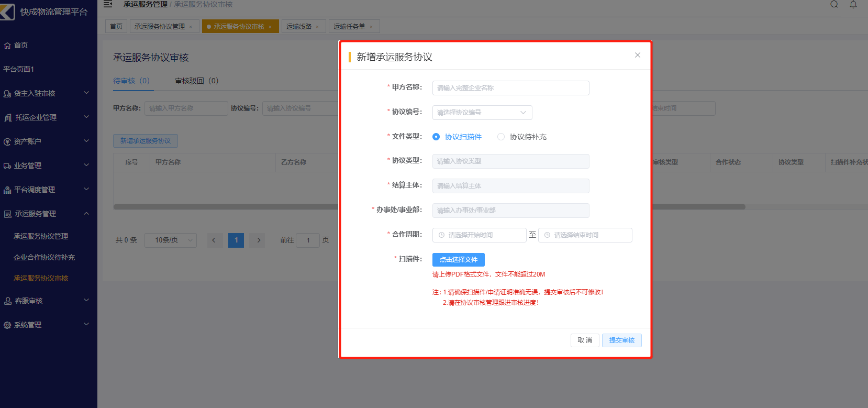Image resolution: width=868 pixels, height=408 pixels.
Task: Go to next page arrow in pagination
Action: (259, 240)
